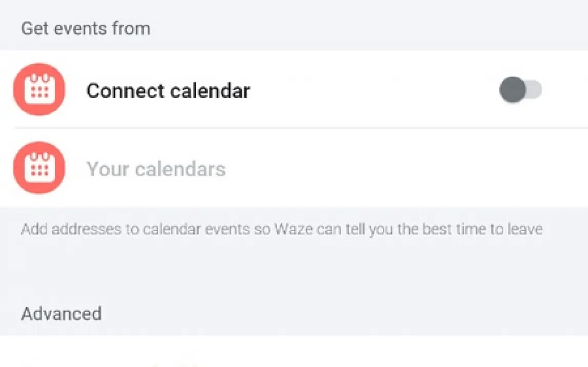The image size is (588, 367).
Task: Tap the Waze best time to leave hint text
Action: (x=281, y=229)
